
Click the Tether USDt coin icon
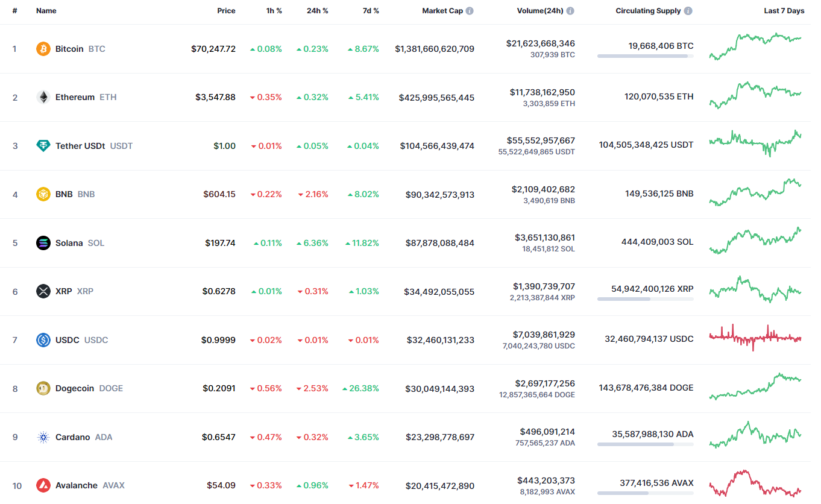click(x=43, y=146)
